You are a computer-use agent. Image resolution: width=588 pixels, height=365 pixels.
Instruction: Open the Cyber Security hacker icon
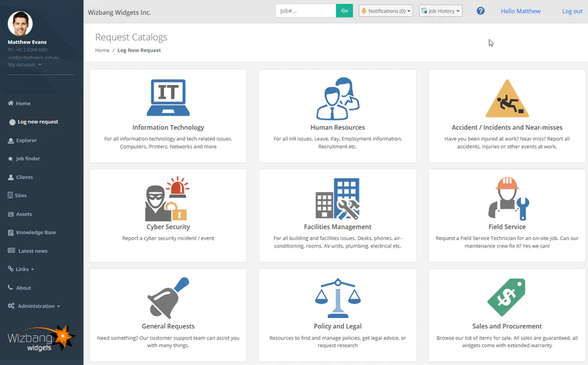(167, 198)
